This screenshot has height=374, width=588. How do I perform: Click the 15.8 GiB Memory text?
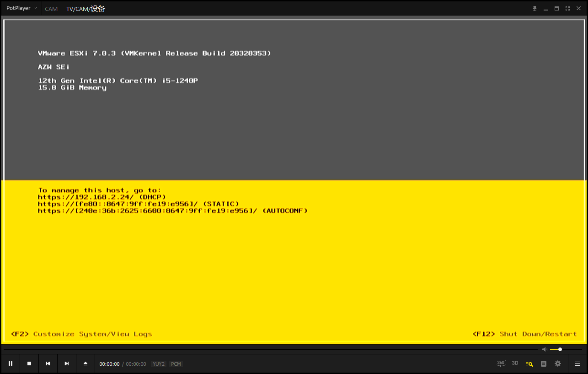(x=72, y=88)
